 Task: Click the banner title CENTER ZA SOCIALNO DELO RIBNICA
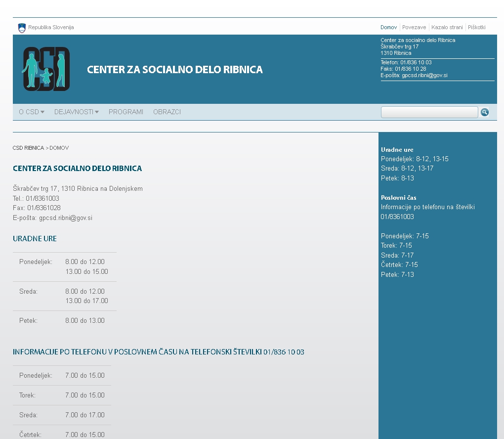pos(175,70)
